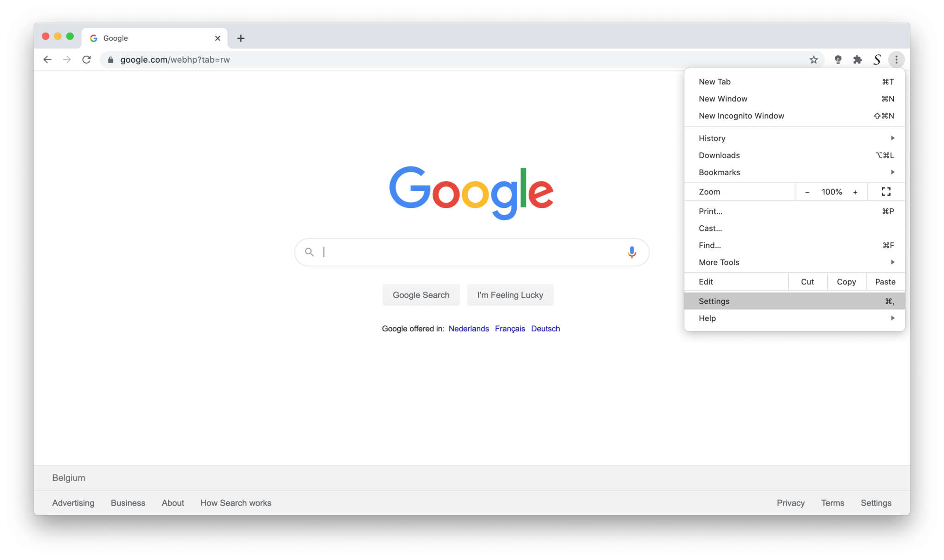
Task: Click the Français language link
Action: coord(509,329)
